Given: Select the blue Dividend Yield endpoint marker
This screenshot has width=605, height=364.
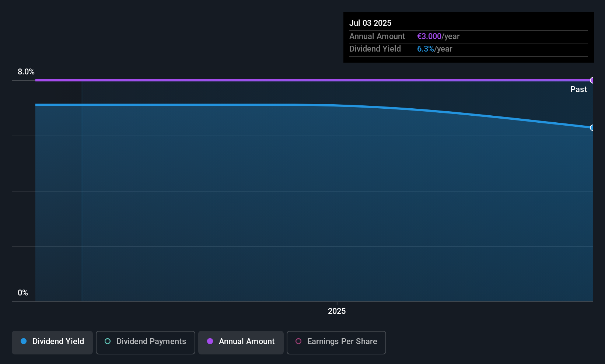Looking at the screenshot, I should pos(592,128).
